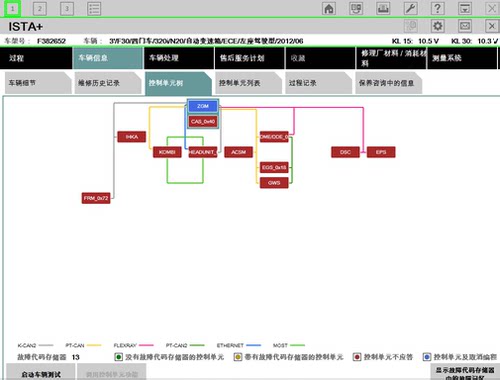Switch to the 维修历史记录 tab
Viewport: 500px width, 380px height.
click(x=108, y=83)
